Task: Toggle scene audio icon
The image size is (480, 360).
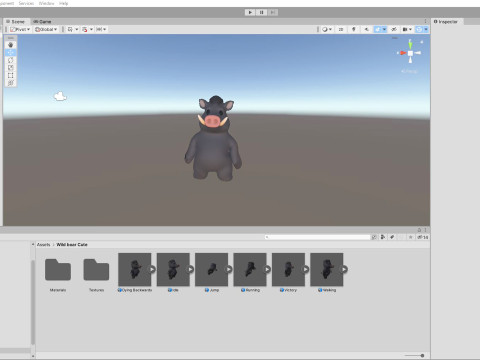Action: pyautogui.click(x=367, y=29)
